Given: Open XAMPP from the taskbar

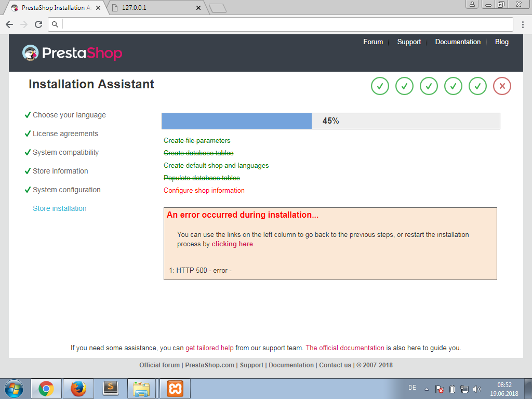Looking at the screenshot, I should pyautogui.click(x=175, y=389).
